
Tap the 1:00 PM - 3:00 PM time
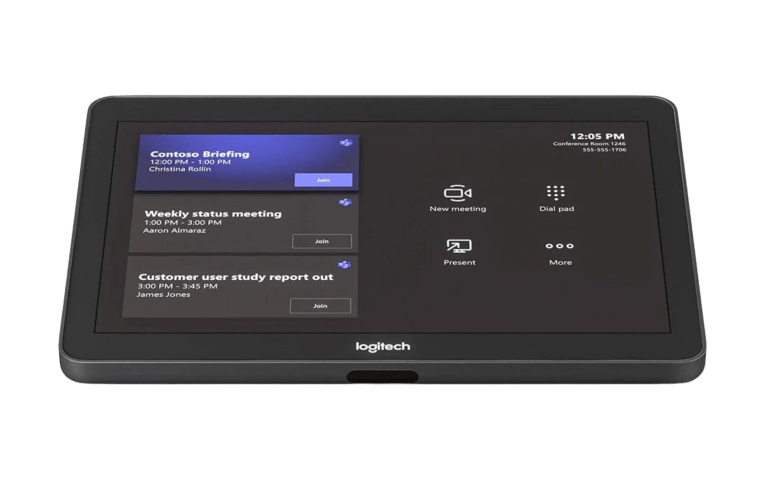pos(183,222)
